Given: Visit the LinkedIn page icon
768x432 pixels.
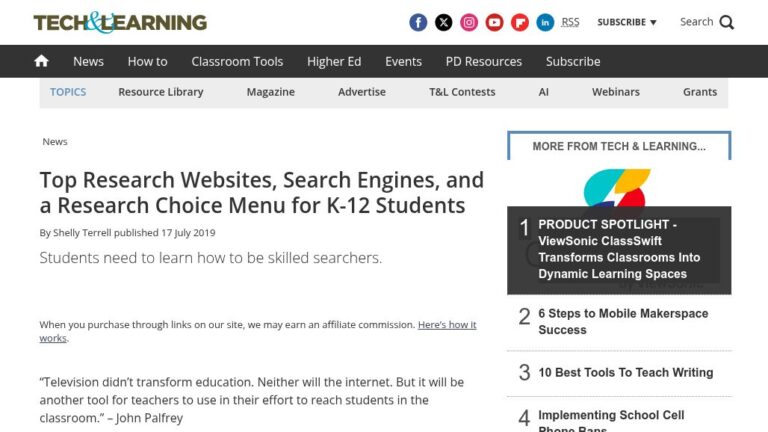Looking at the screenshot, I should point(545,23).
